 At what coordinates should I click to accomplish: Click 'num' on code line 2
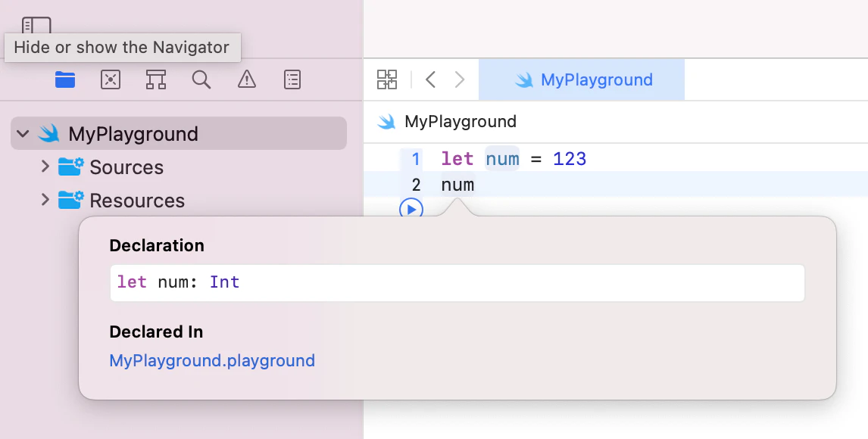[x=457, y=185]
